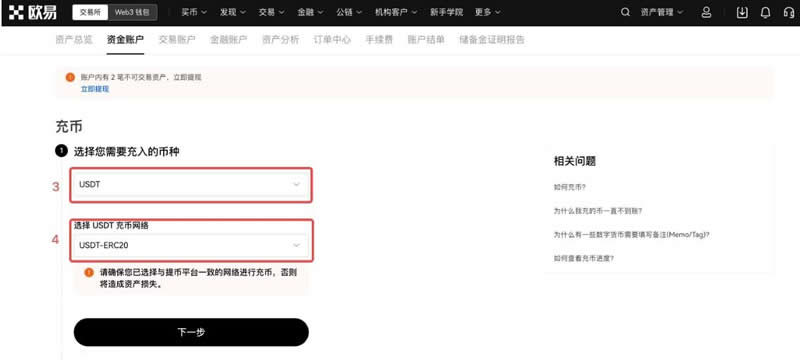Click the download app icon

(742, 12)
